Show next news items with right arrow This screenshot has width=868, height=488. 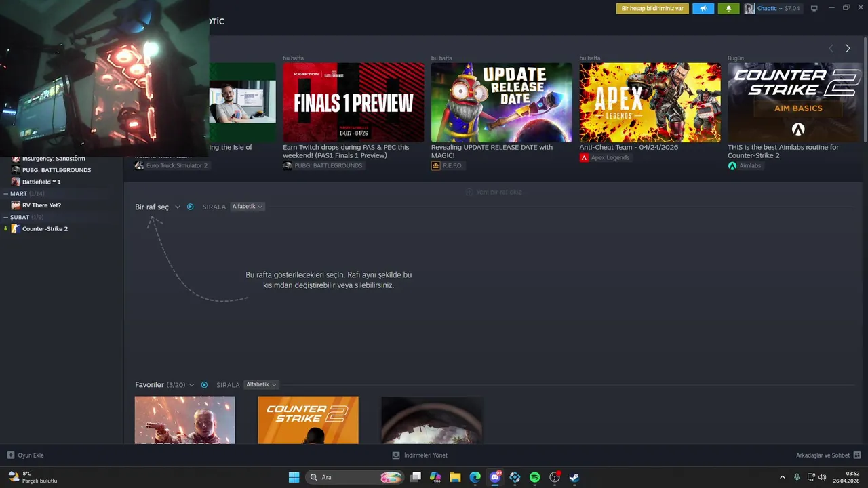point(848,48)
